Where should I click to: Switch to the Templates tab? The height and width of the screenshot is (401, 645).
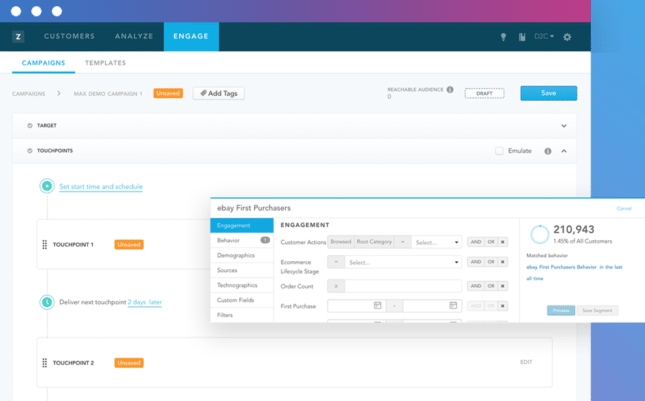(105, 63)
